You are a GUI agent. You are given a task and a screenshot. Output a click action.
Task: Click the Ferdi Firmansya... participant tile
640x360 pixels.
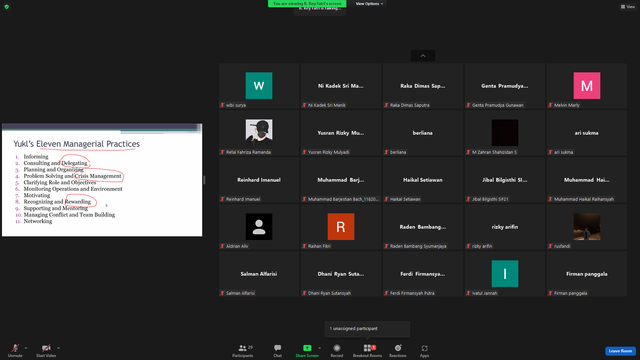click(x=423, y=273)
